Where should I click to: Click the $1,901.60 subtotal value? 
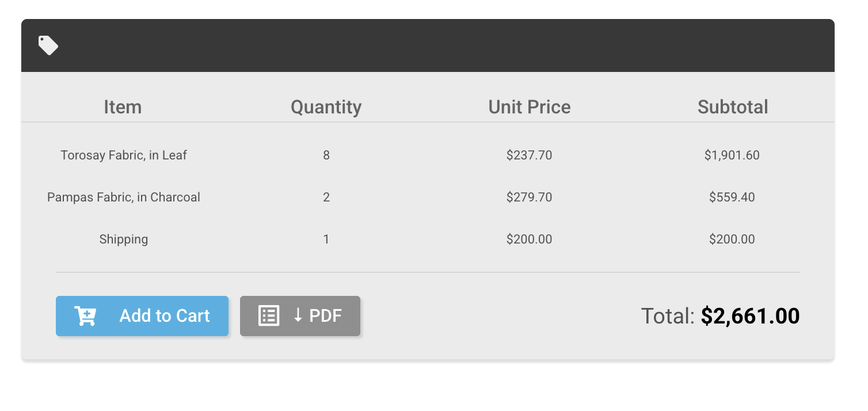pos(732,155)
